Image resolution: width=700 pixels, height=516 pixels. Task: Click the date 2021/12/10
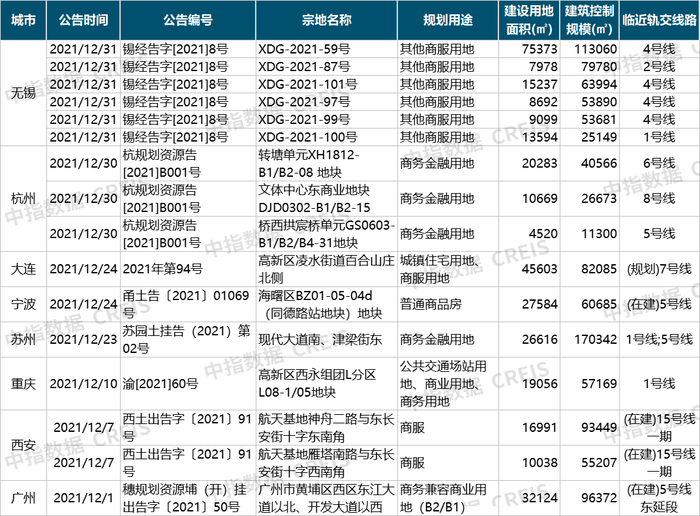coord(83,383)
